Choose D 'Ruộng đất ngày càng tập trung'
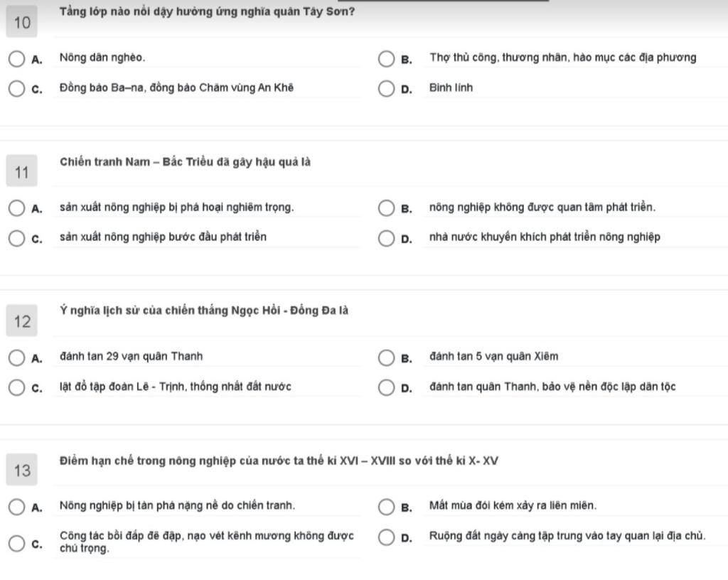 [386, 537]
